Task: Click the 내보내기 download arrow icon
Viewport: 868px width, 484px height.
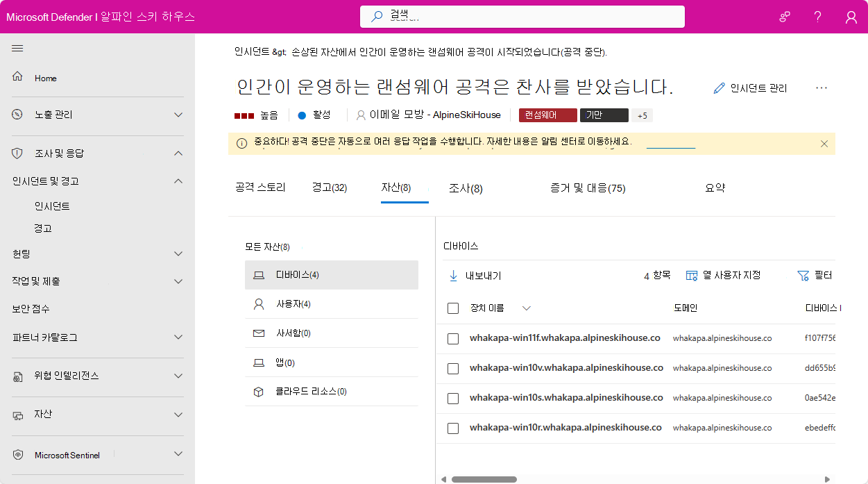Action: (x=454, y=276)
